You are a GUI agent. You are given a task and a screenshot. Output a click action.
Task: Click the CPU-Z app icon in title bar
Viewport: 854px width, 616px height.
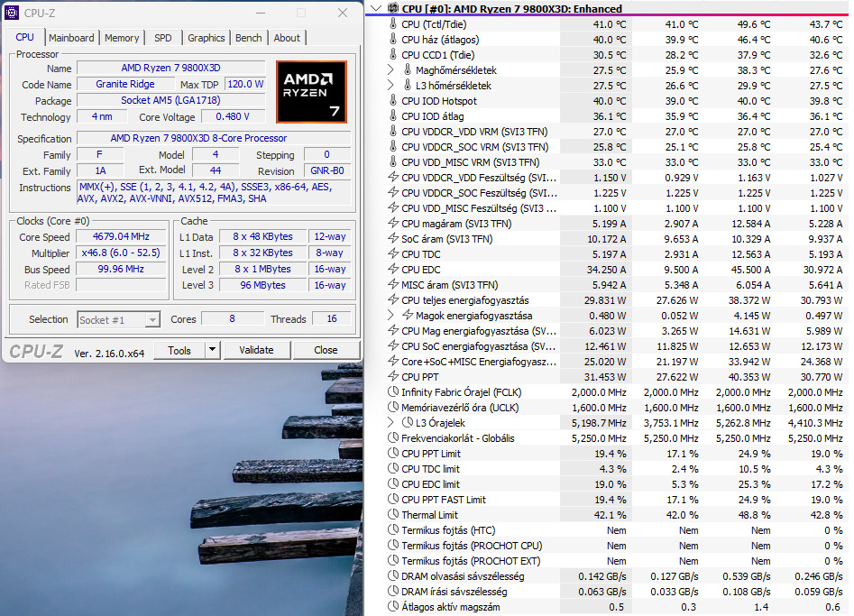click(12, 13)
